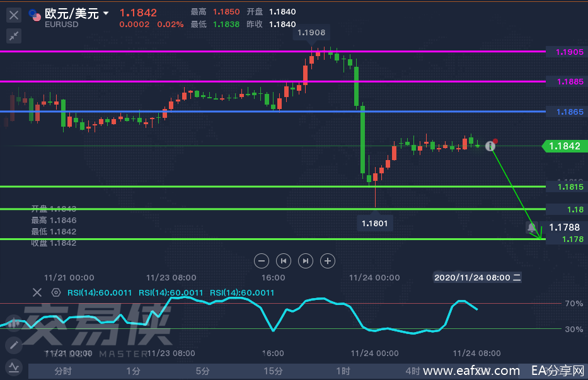
Task: Remove the RSI indicator using its X icon
Action: (37, 292)
